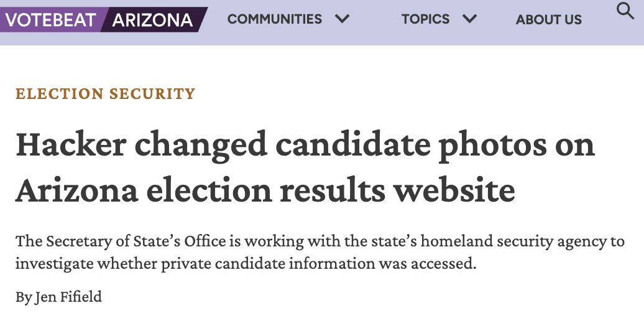Click "Arizona election results website" headline line
The height and width of the screenshot is (331, 644).
point(265,190)
